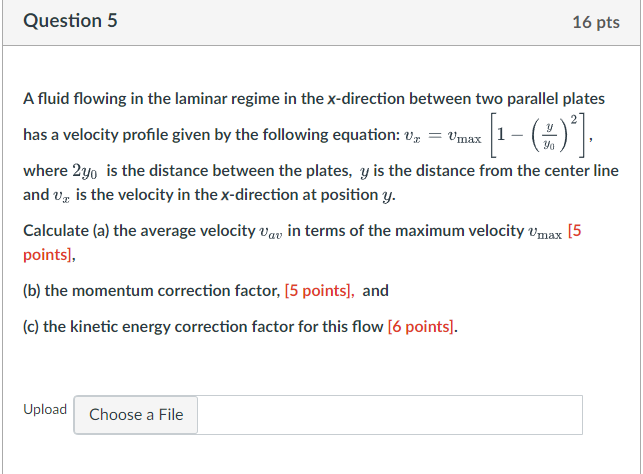
Task: Click the Choose a File button
Action: [x=136, y=415]
